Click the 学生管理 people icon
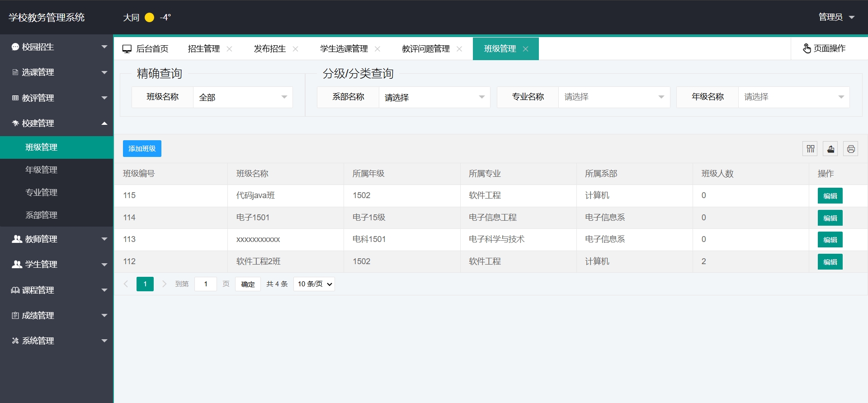The image size is (868, 403). (x=17, y=264)
